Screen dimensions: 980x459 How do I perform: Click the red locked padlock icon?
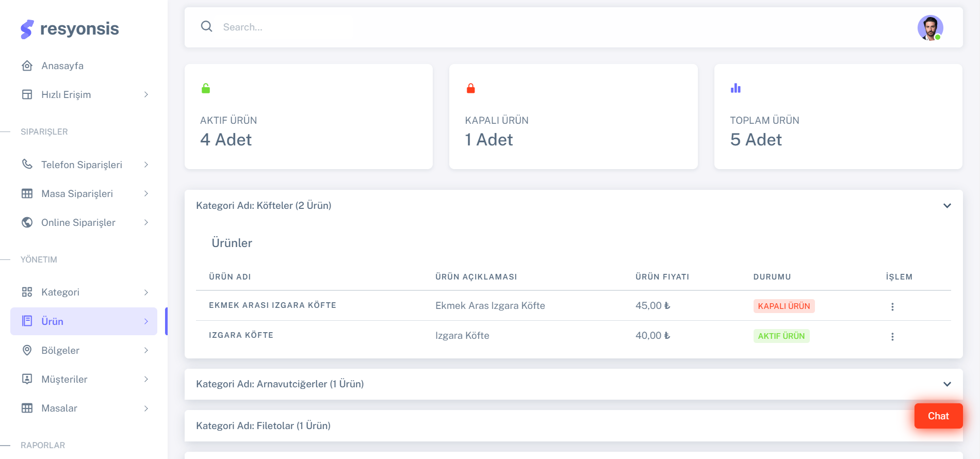coord(471,88)
